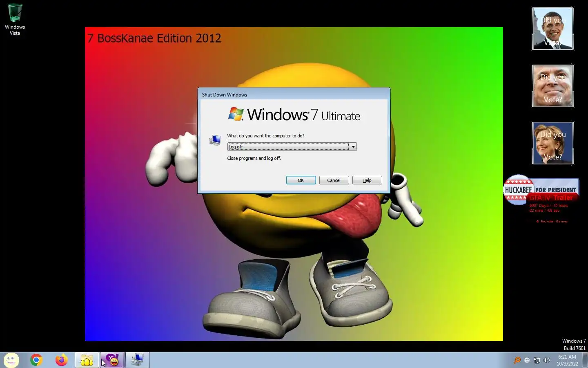
Task: Click the Rockstar Games copyright text
Action: pos(552,221)
